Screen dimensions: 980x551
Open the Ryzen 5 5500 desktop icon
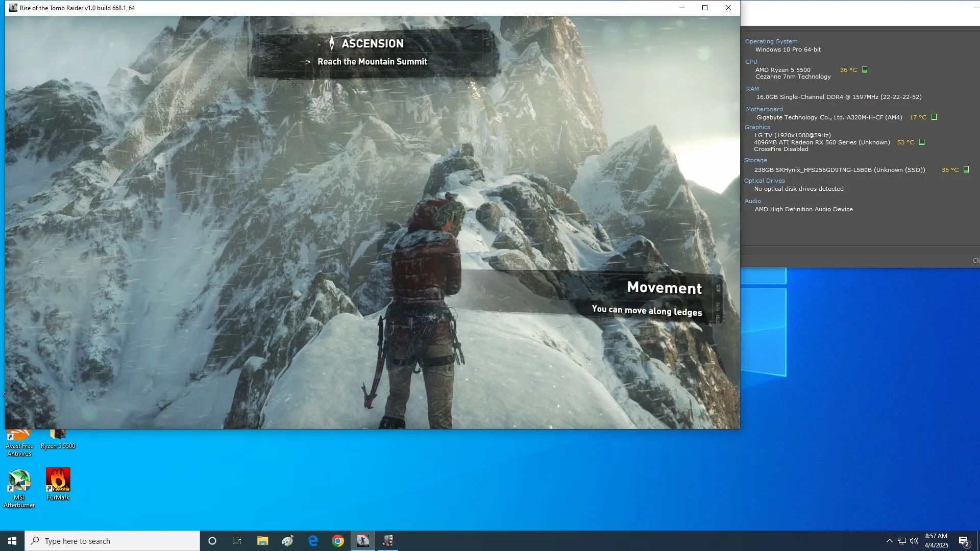click(x=58, y=440)
